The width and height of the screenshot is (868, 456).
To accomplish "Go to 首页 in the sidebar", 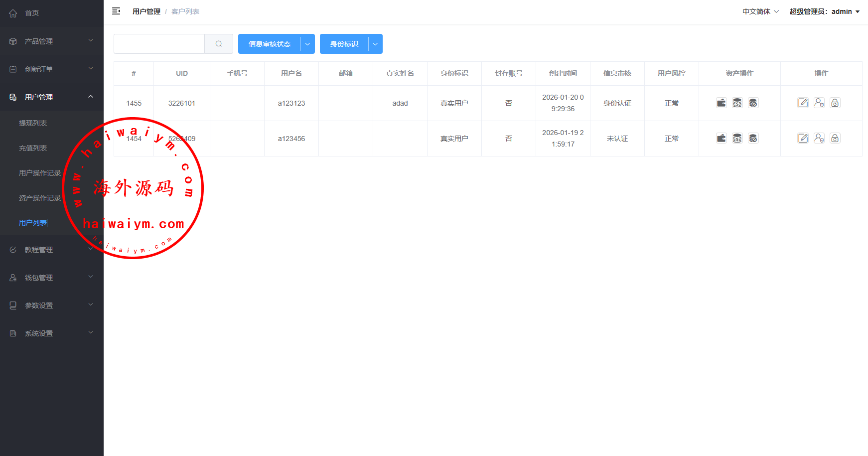I will tap(32, 13).
